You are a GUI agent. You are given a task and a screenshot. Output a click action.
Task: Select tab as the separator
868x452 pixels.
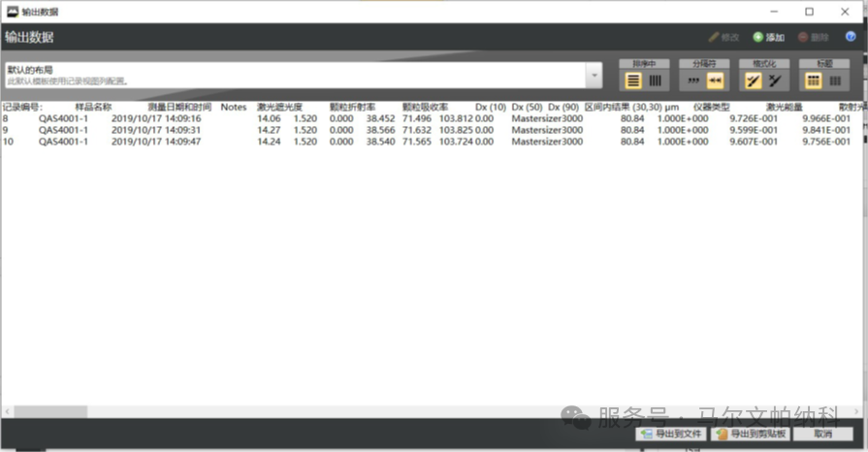pos(715,81)
